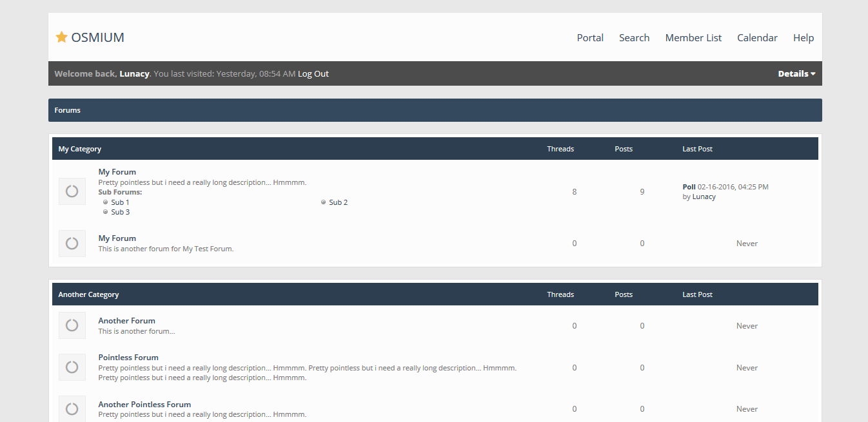Open Search from the top navigation
Image resolution: width=868 pixels, height=422 pixels.
[634, 38]
